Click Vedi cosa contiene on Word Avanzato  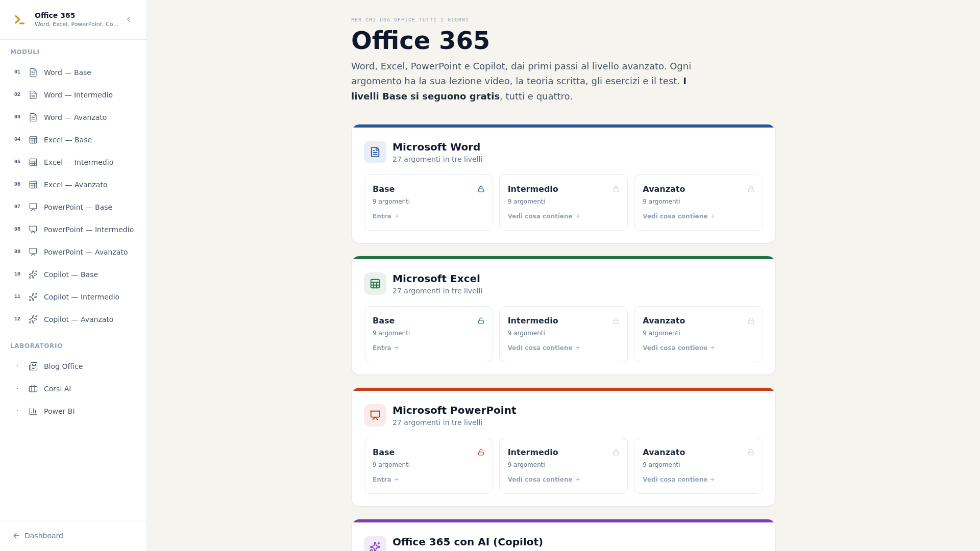[678, 216]
